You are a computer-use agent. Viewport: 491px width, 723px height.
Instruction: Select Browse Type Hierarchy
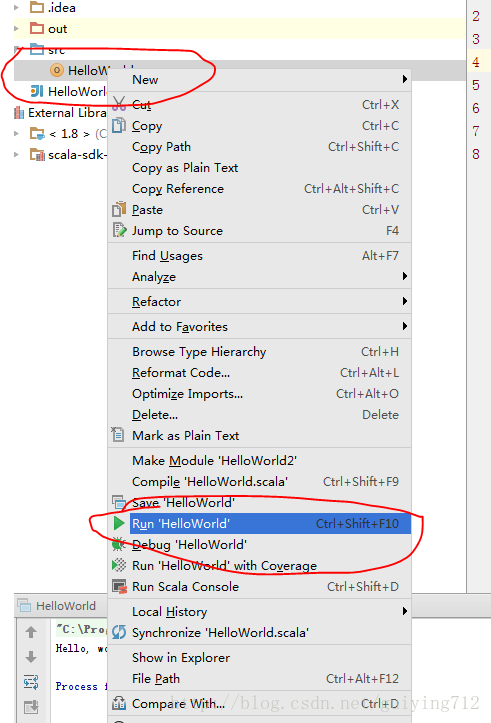point(259,351)
